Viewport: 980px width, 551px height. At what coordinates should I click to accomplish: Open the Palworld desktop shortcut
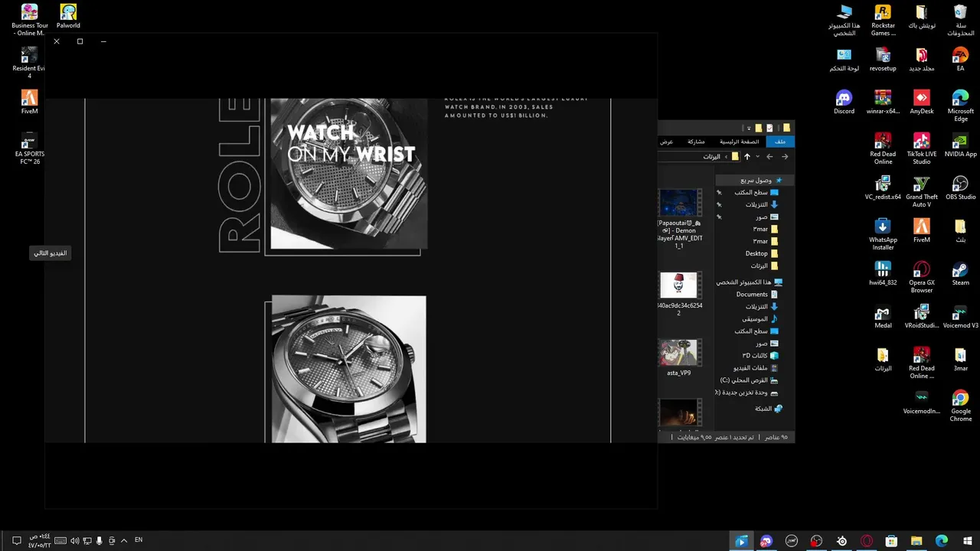pyautogui.click(x=68, y=17)
